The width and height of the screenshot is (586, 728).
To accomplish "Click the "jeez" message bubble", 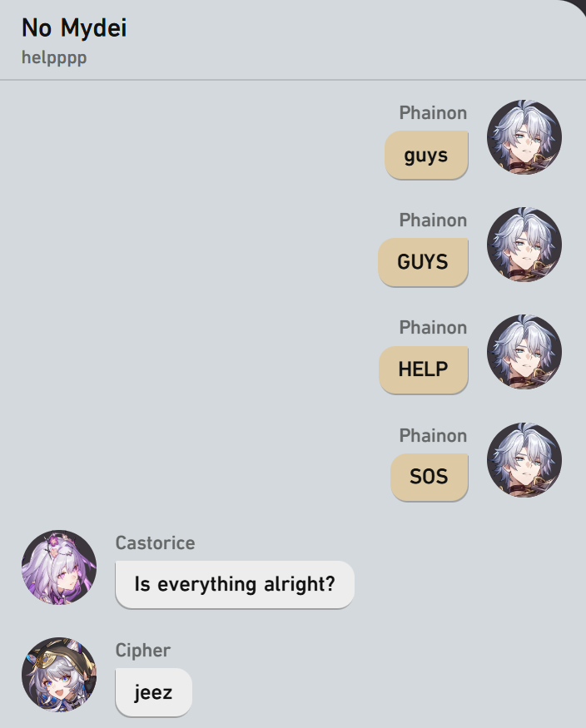I will (154, 691).
